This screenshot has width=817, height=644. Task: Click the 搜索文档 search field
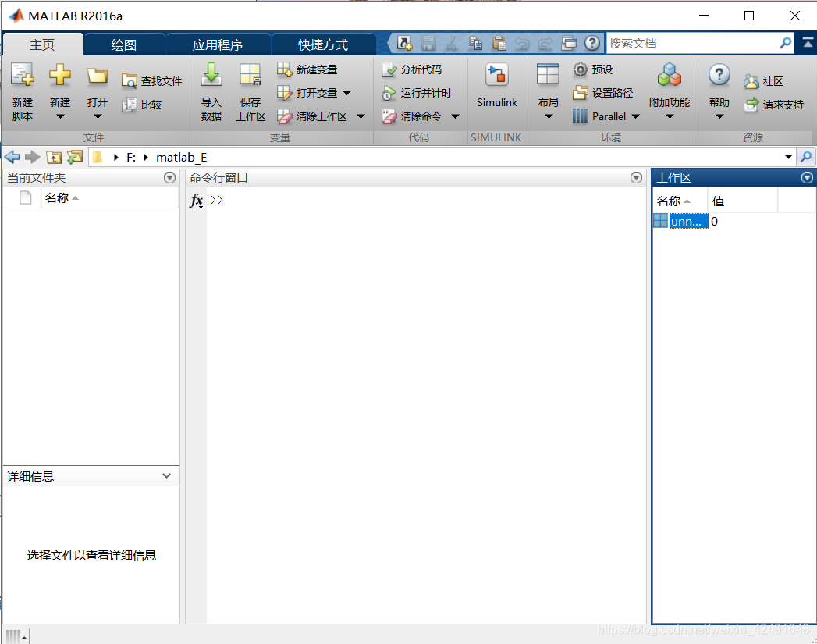693,43
